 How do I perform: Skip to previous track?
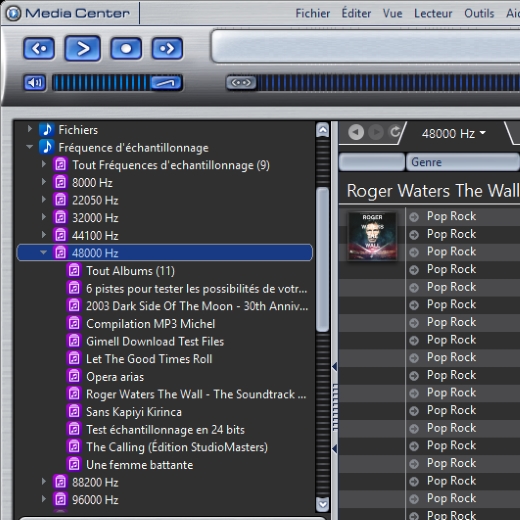pos(39,49)
